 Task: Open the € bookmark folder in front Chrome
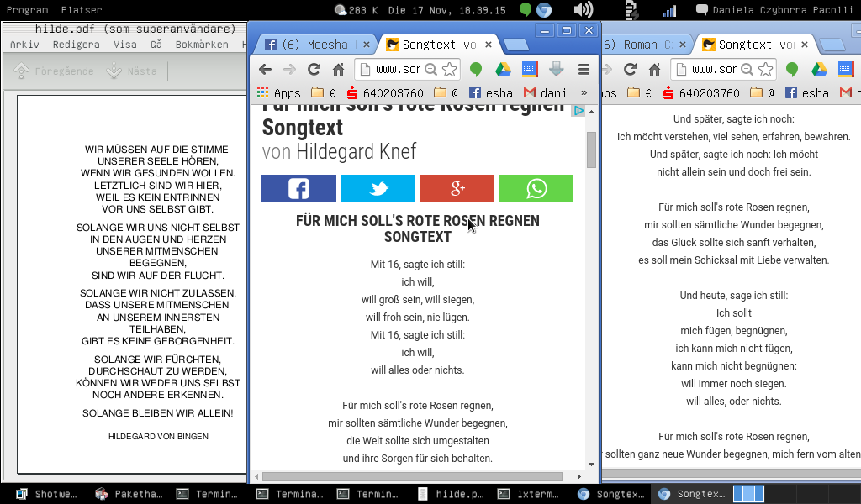[x=324, y=92]
